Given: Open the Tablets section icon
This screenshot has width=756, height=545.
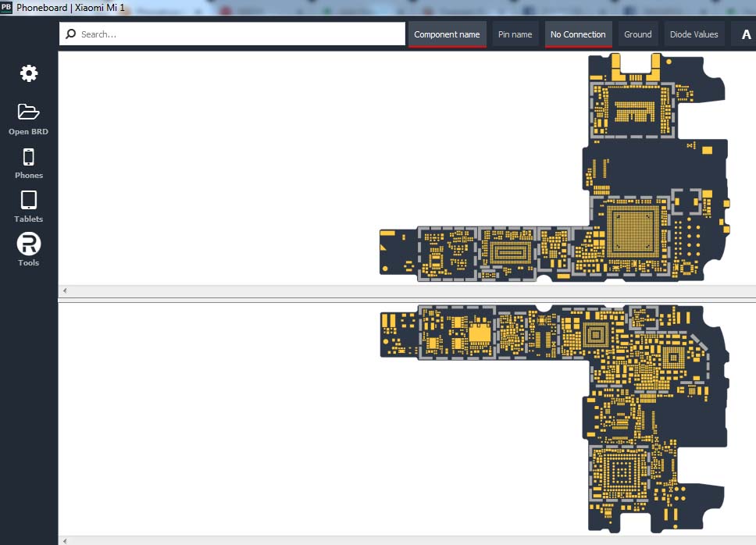Looking at the screenshot, I should (28, 200).
